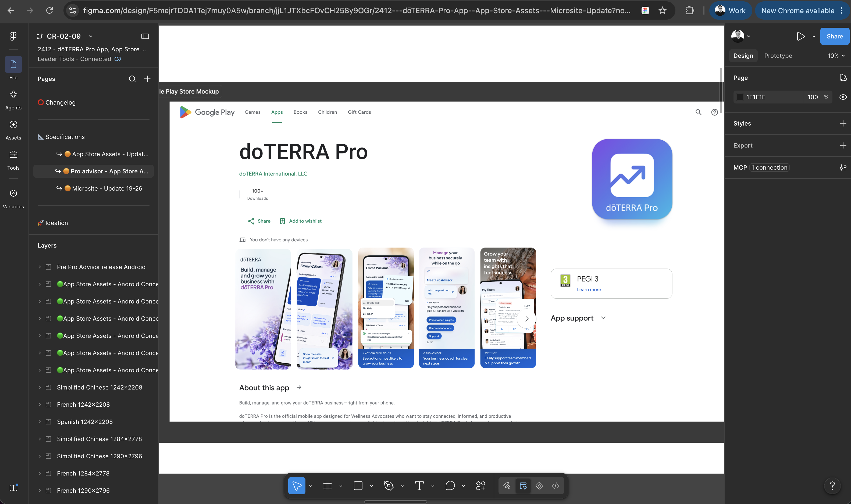Click Learn more link under PEGI 3
Viewport: 851px width, 504px height.
click(589, 290)
